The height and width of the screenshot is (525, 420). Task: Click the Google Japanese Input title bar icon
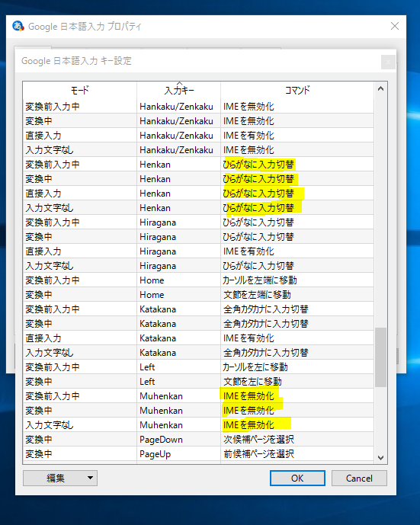pyautogui.click(x=18, y=26)
